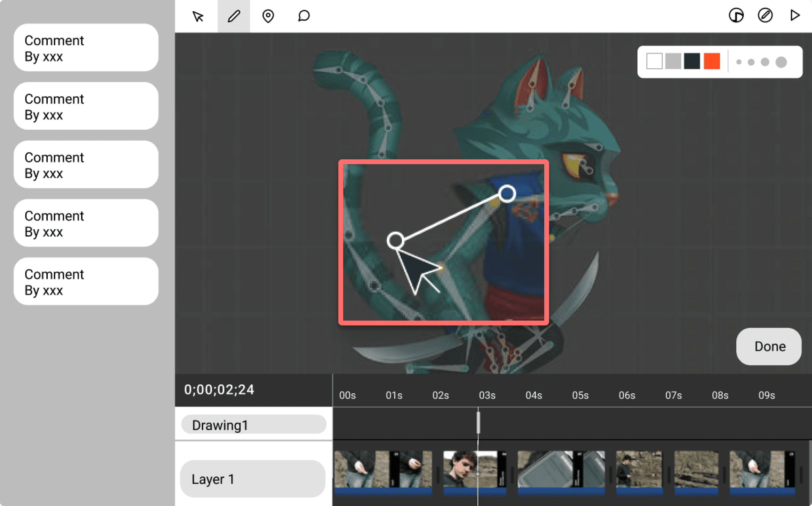Pick the smallest brush size dot

tap(739, 62)
